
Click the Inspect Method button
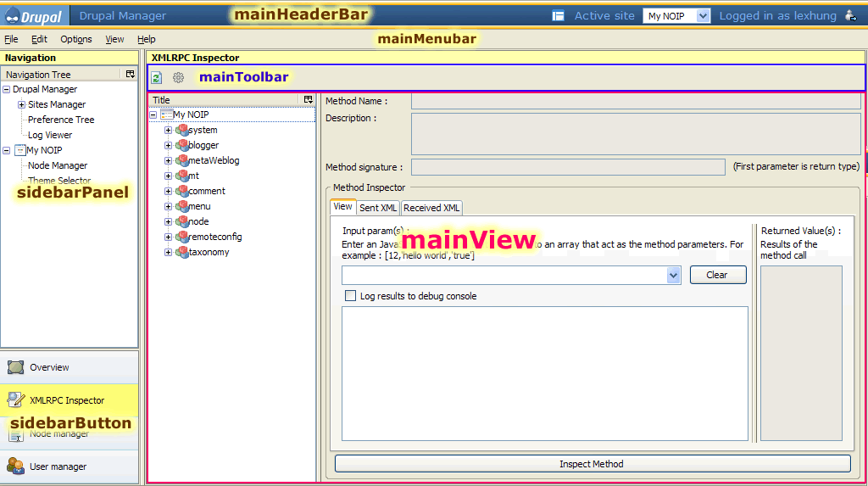coord(592,464)
